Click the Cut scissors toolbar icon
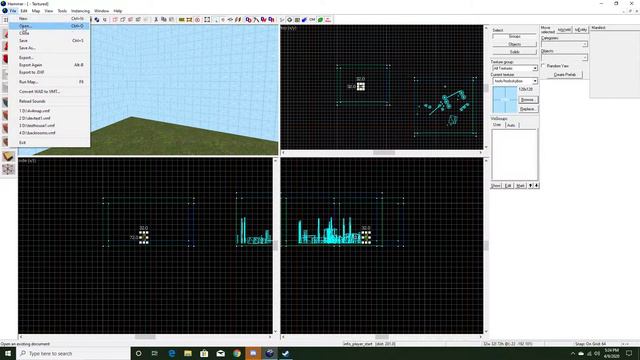 (156, 20)
